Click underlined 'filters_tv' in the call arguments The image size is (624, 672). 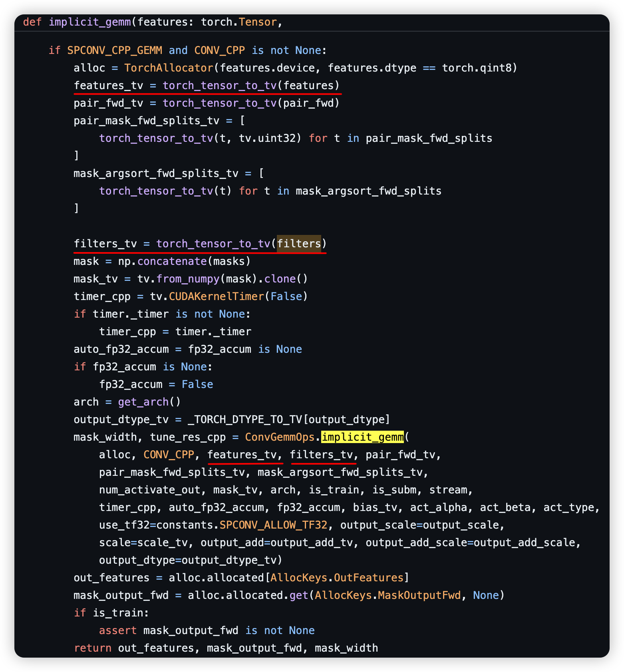(322, 455)
